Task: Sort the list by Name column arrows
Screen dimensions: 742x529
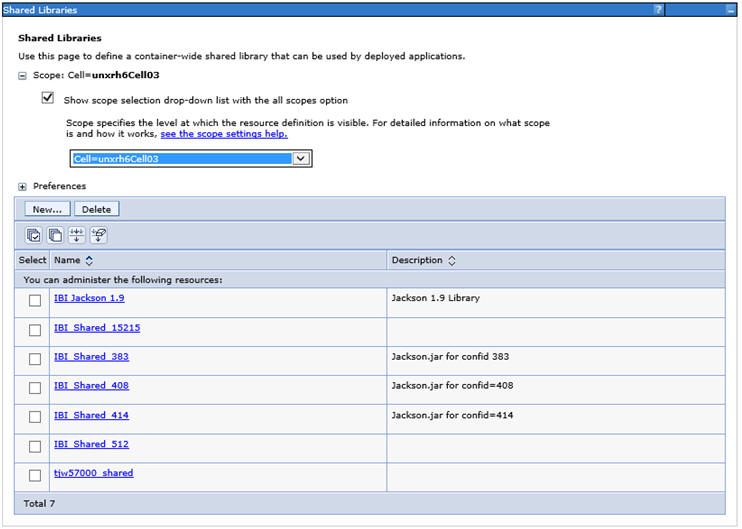Action: (x=89, y=261)
